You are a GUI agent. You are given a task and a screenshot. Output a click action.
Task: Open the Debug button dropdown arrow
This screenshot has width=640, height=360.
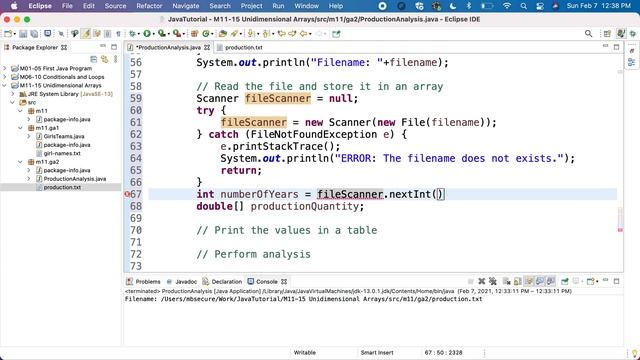click(138, 34)
